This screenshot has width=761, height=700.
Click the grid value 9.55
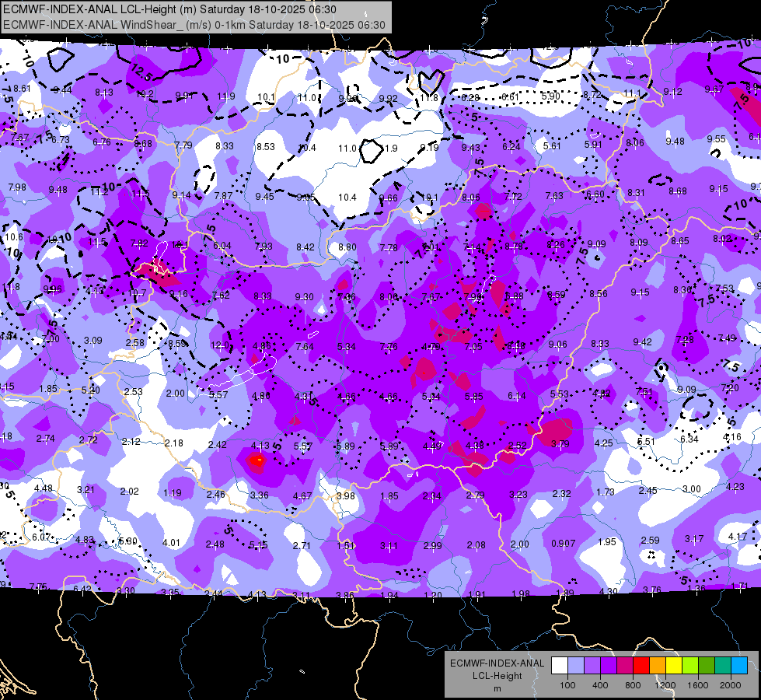click(x=717, y=139)
